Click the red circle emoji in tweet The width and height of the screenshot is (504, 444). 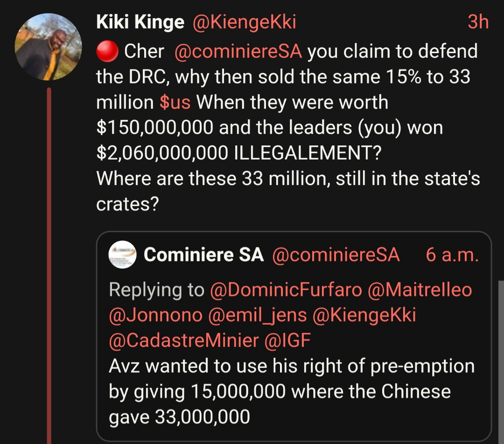pos(107,52)
